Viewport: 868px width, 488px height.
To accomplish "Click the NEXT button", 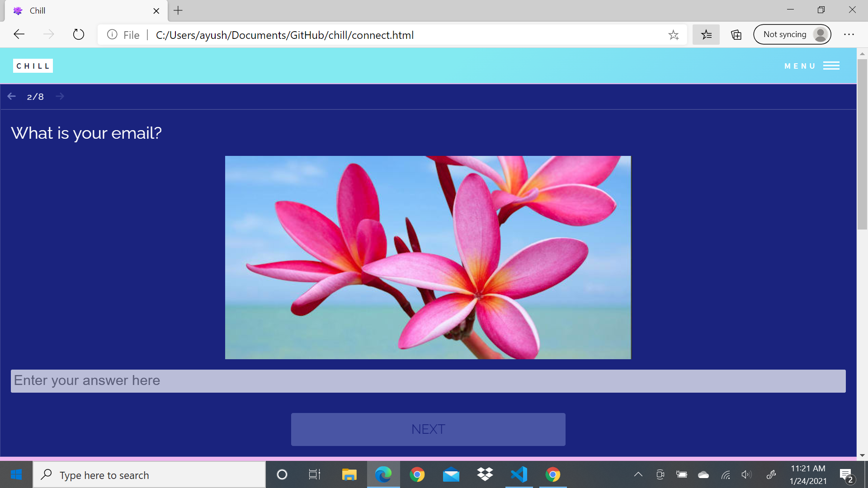I will point(428,429).
